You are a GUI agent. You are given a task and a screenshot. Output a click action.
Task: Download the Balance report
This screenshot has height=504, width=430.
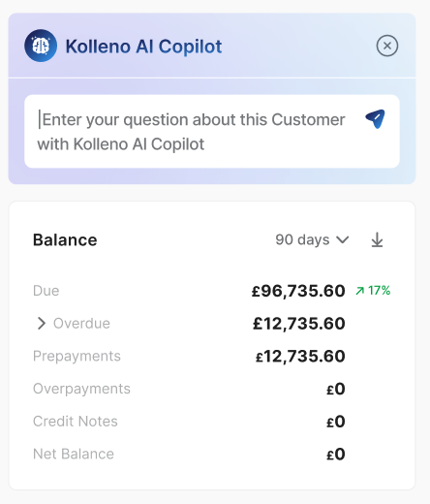point(377,239)
